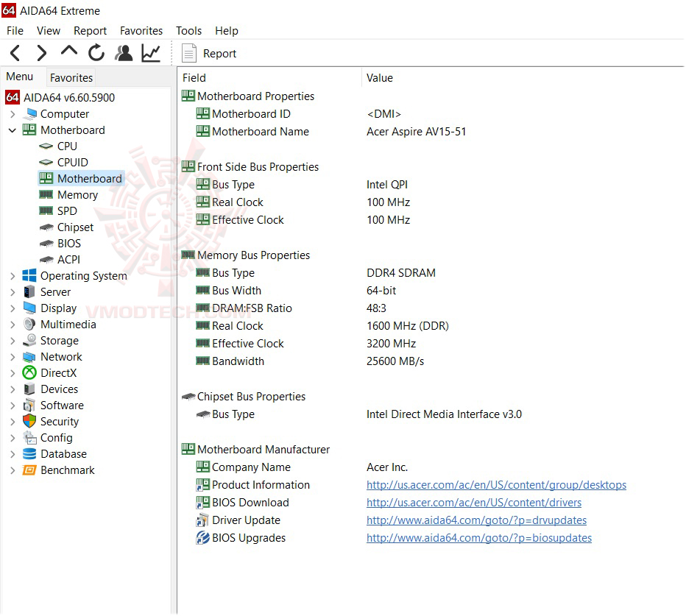Go back with the left arrow toolbar icon
The image size is (686, 616).
click(15, 54)
